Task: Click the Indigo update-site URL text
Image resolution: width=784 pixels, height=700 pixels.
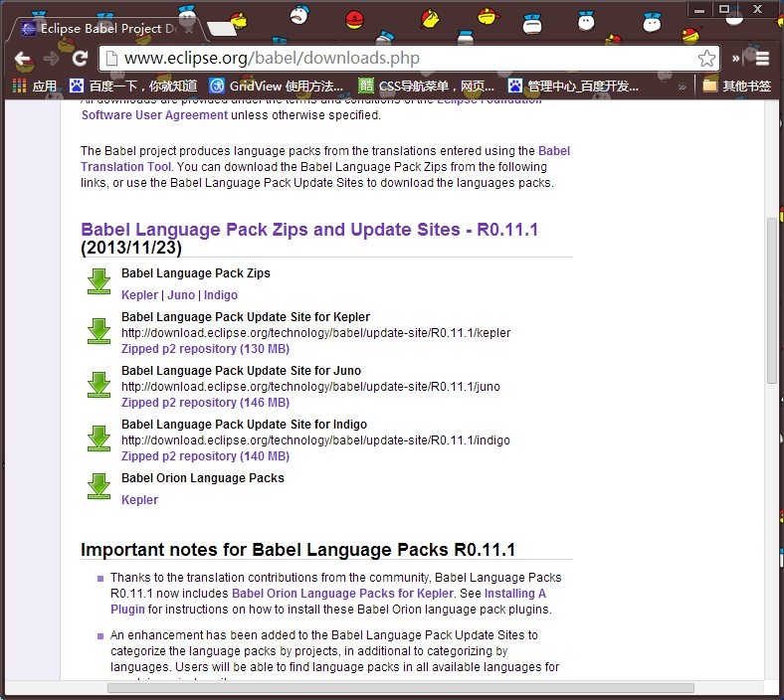Action: tap(315, 440)
